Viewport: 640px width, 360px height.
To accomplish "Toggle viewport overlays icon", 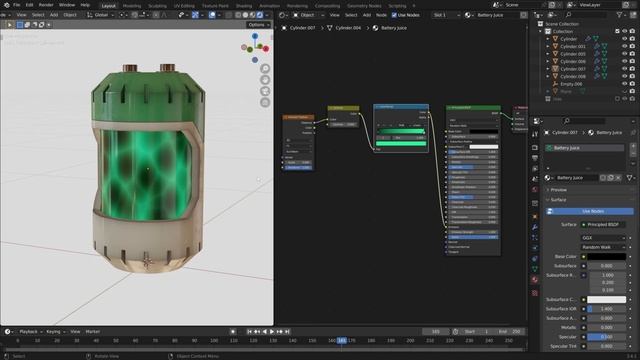I will coord(212,15).
